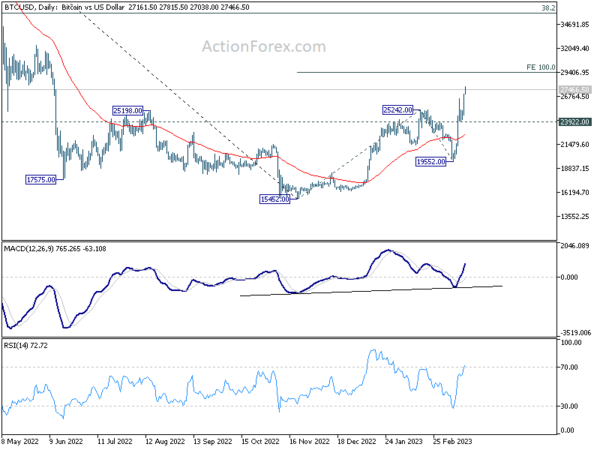The width and height of the screenshot is (600, 450).
Task: Click the 8 May 2022 date label
Action: click(20, 442)
